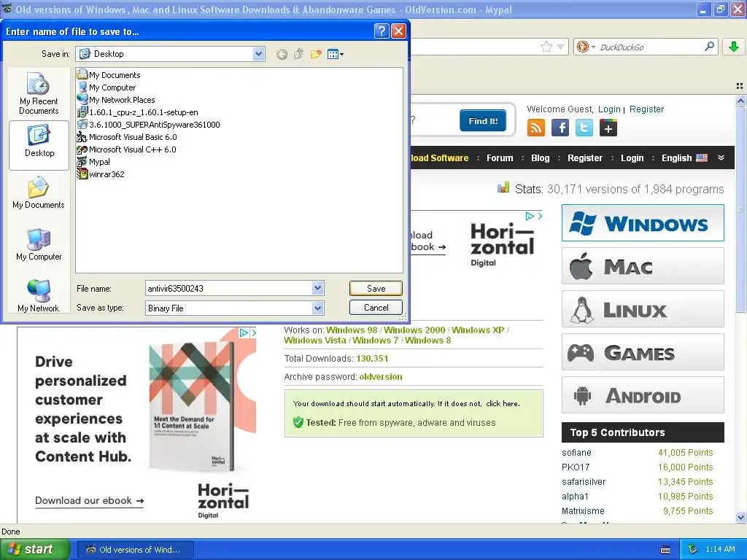The height and width of the screenshot is (560, 747).
Task: Click the 'click here' download link
Action: (x=502, y=403)
